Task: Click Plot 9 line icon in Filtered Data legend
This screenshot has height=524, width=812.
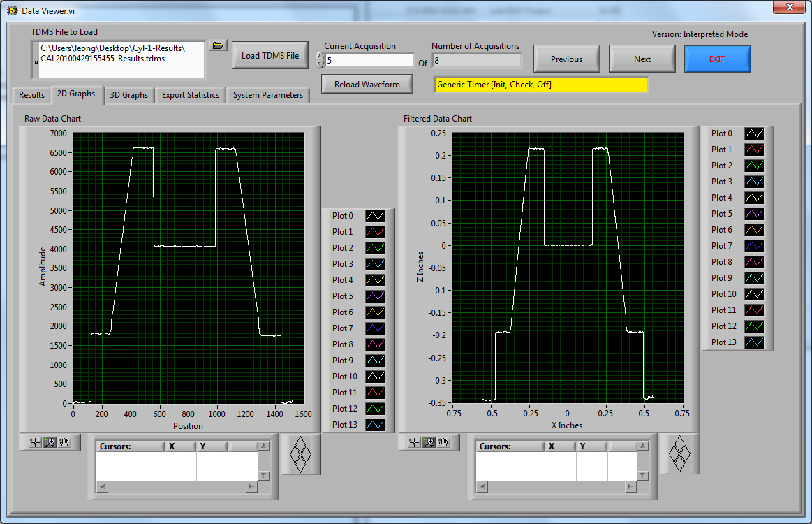Action: pos(754,278)
